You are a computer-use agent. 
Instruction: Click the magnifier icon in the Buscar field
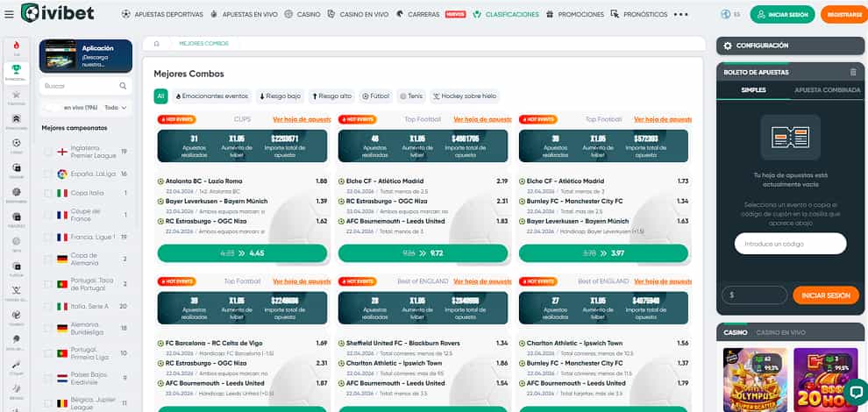[123, 86]
